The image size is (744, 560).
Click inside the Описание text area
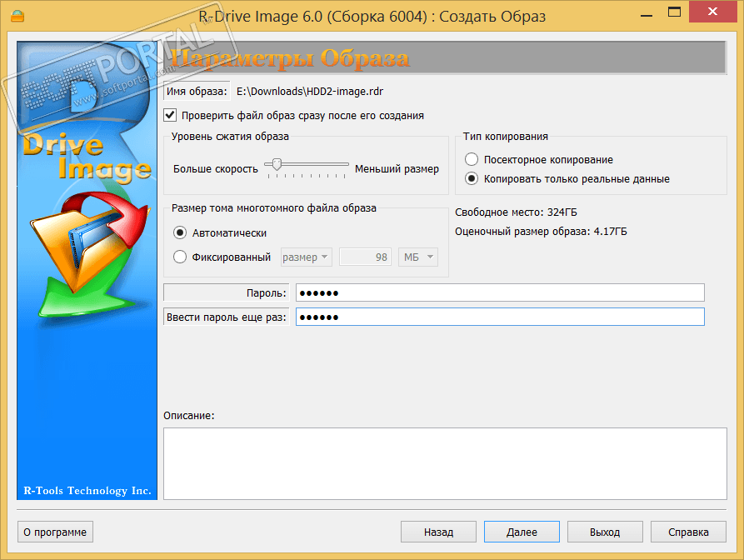click(x=445, y=463)
